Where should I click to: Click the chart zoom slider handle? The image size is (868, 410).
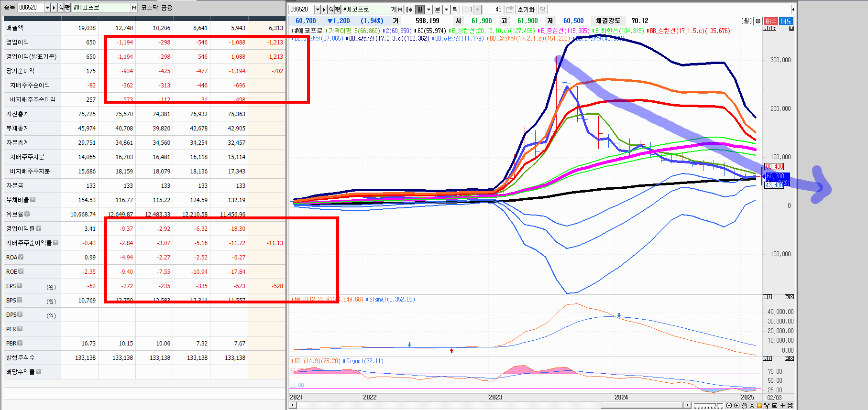716,405
